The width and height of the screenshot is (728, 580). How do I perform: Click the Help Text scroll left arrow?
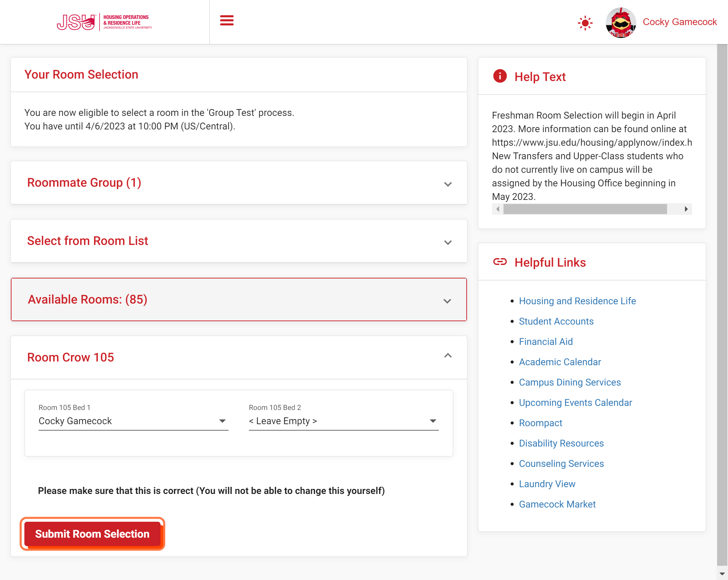[498, 209]
